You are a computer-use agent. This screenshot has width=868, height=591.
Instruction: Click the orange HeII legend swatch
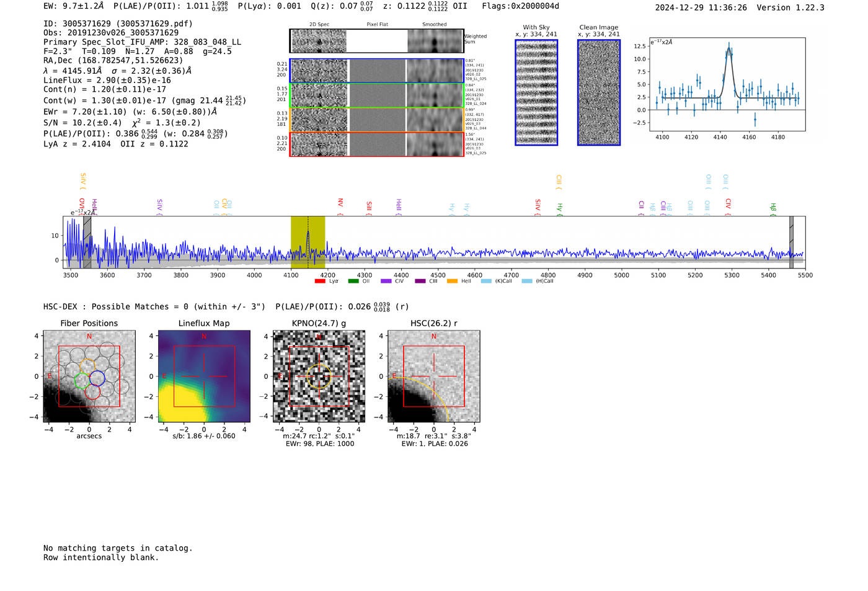coord(452,281)
